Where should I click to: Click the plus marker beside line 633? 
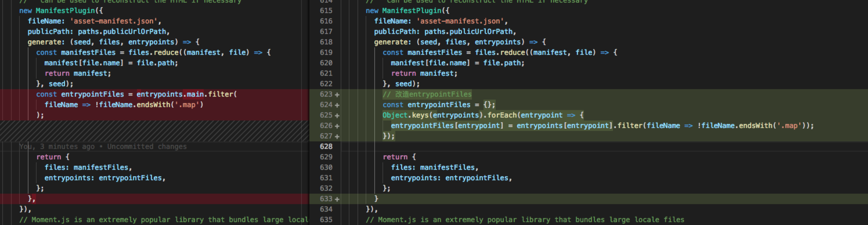coord(337,199)
